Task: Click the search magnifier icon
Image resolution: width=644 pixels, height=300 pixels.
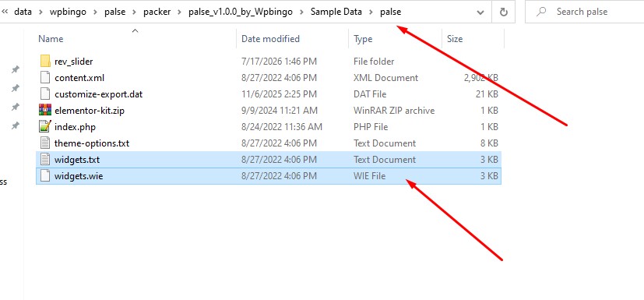Action: pos(541,12)
